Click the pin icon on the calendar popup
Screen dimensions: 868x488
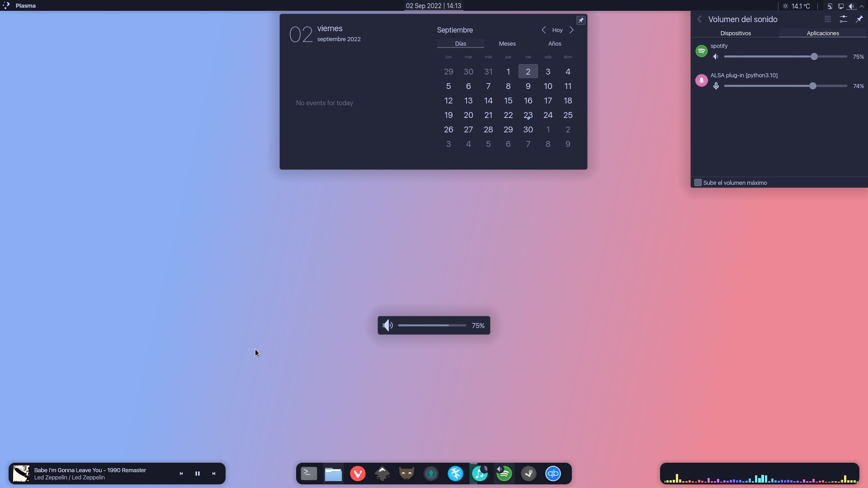click(x=581, y=20)
